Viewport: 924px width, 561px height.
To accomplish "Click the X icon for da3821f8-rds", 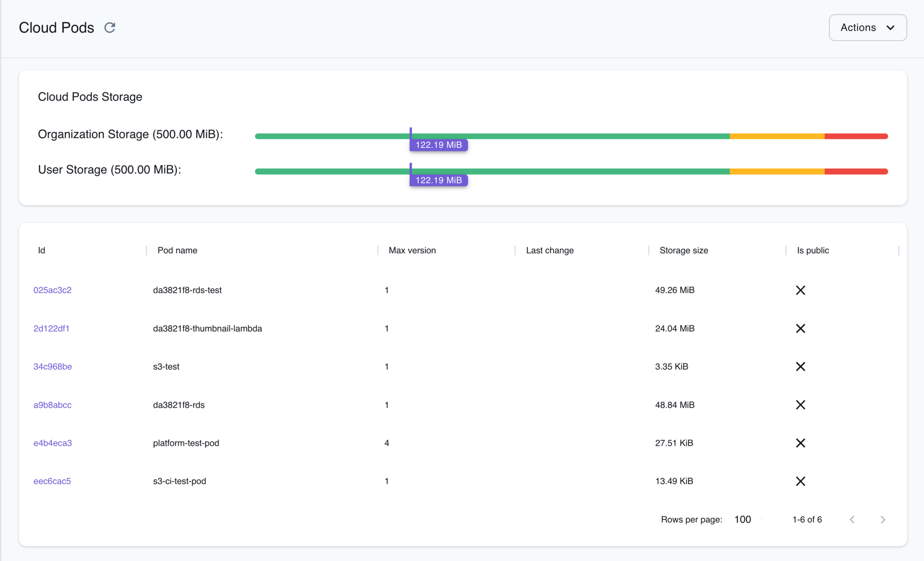I will pos(801,405).
